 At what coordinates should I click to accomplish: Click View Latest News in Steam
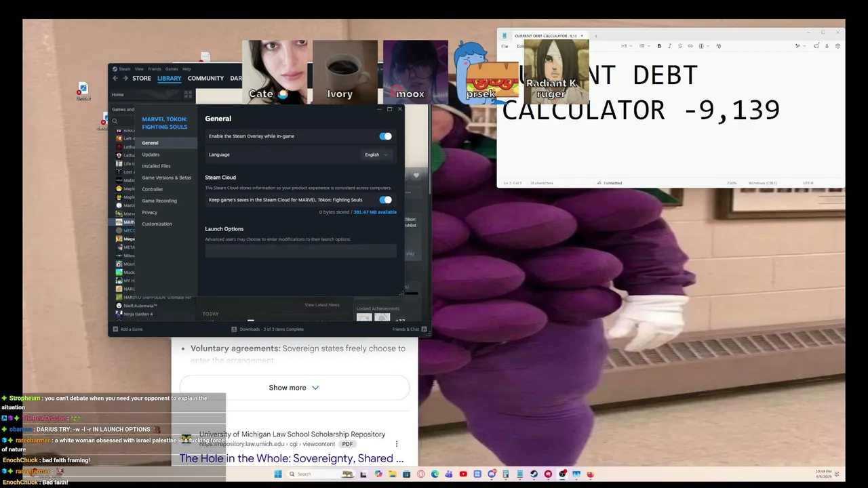pos(322,305)
